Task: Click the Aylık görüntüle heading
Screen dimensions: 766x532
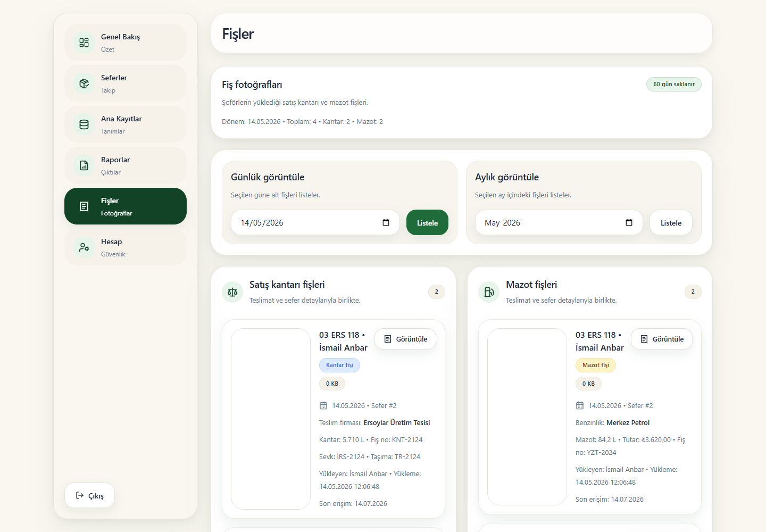Action: tap(507, 177)
